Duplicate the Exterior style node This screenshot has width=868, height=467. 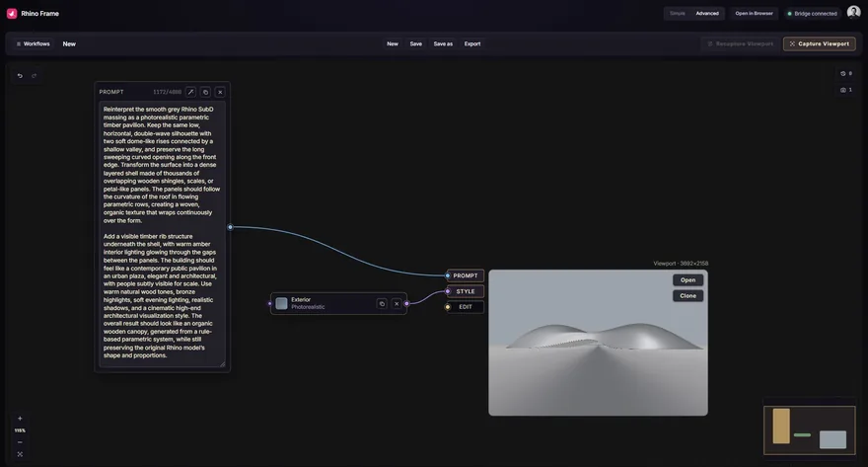tap(382, 303)
